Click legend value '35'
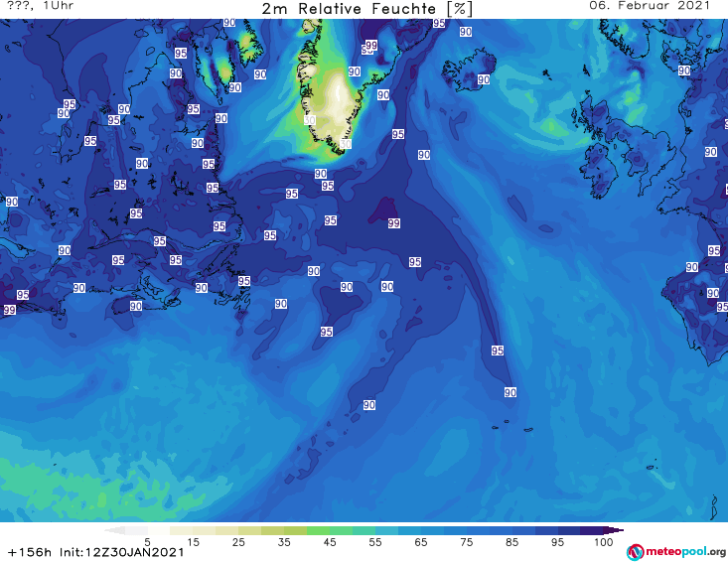The height and width of the screenshot is (562, 728). (x=284, y=542)
